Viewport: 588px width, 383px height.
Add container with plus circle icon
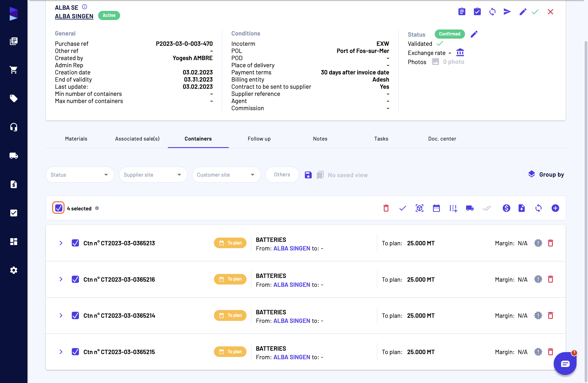(x=555, y=208)
